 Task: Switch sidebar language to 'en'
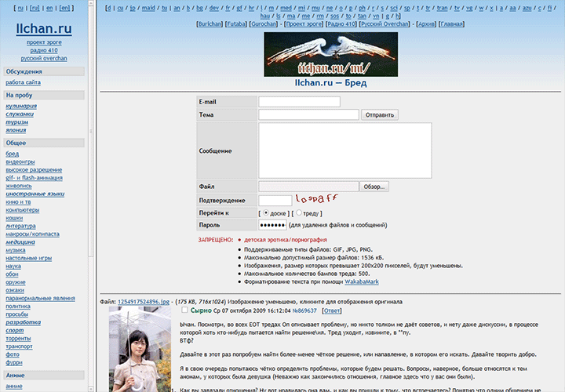tap(49, 8)
